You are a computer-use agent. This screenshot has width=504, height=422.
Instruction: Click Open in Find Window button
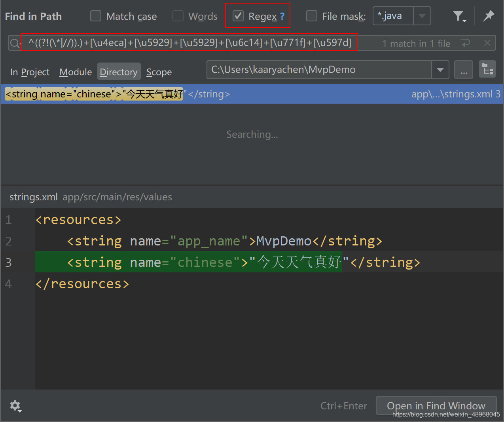tap(436, 406)
